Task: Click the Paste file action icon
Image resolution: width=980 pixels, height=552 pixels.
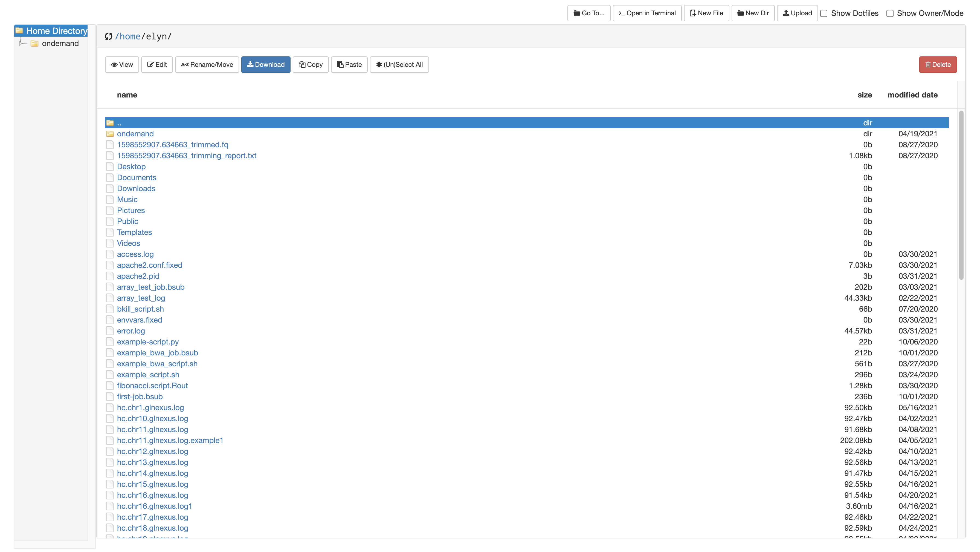Action: (x=349, y=64)
